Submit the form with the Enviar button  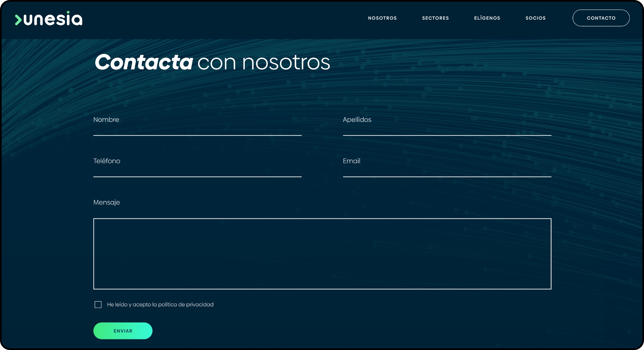tap(123, 331)
